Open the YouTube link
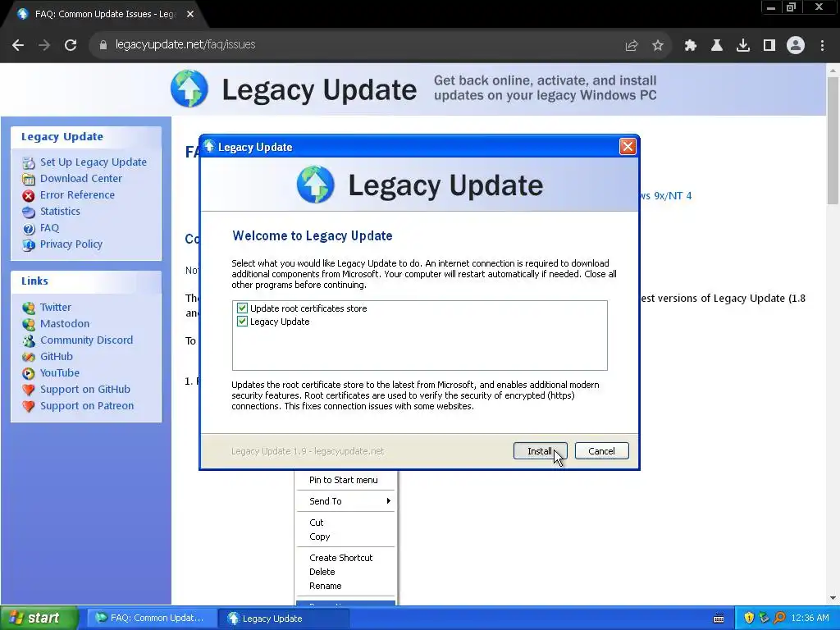 59,373
